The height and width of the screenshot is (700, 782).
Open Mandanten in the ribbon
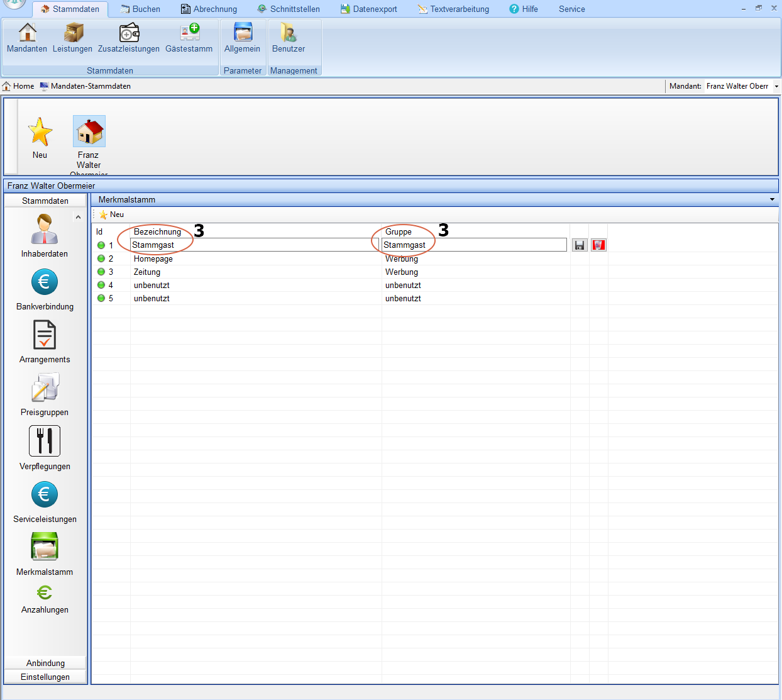click(x=27, y=38)
